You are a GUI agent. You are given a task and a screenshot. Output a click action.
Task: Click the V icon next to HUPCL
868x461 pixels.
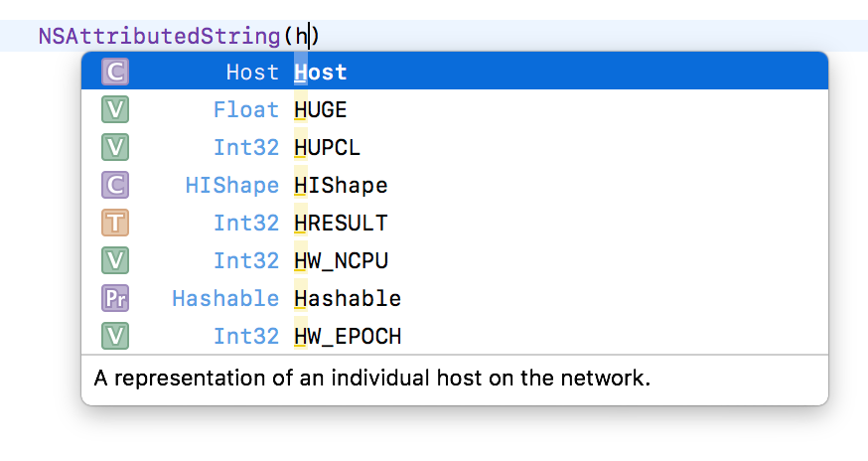pyautogui.click(x=115, y=147)
